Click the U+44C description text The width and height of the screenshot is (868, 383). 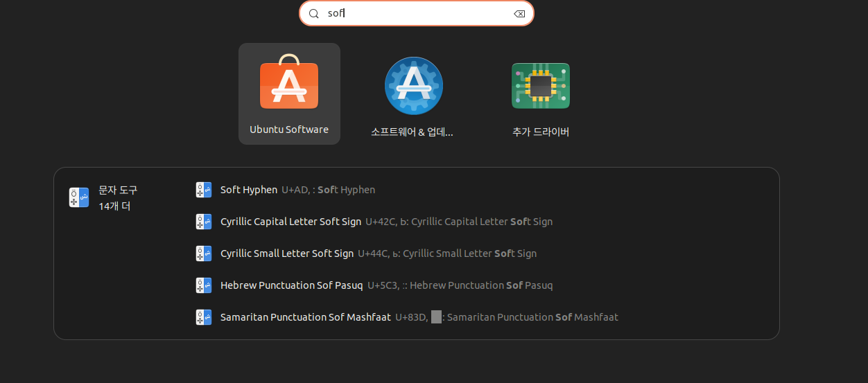[447, 253]
